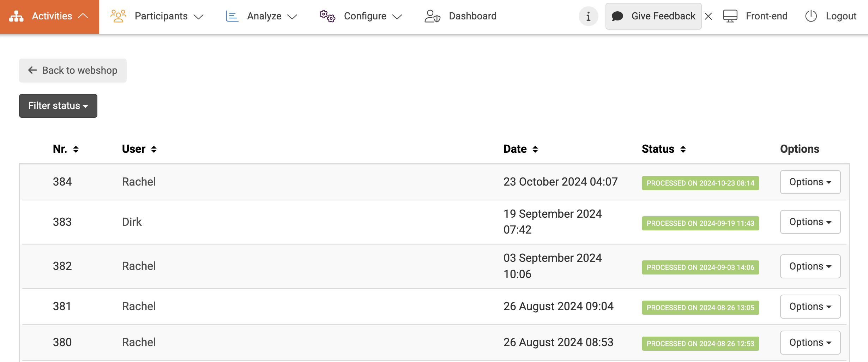The image size is (868, 362).
Task: Click the info icon in top bar
Action: point(588,16)
